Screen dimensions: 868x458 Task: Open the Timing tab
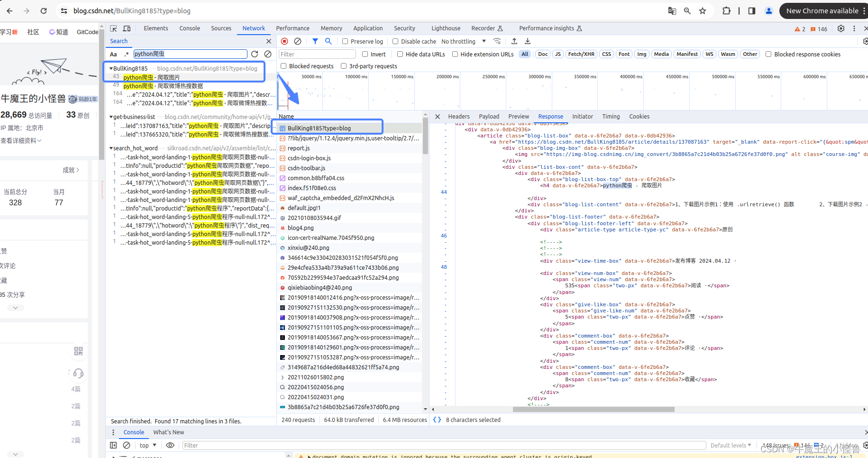pyautogui.click(x=611, y=116)
